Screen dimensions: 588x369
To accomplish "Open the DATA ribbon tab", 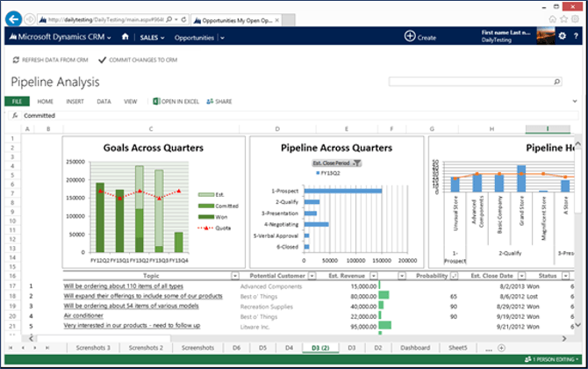I will (104, 101).
